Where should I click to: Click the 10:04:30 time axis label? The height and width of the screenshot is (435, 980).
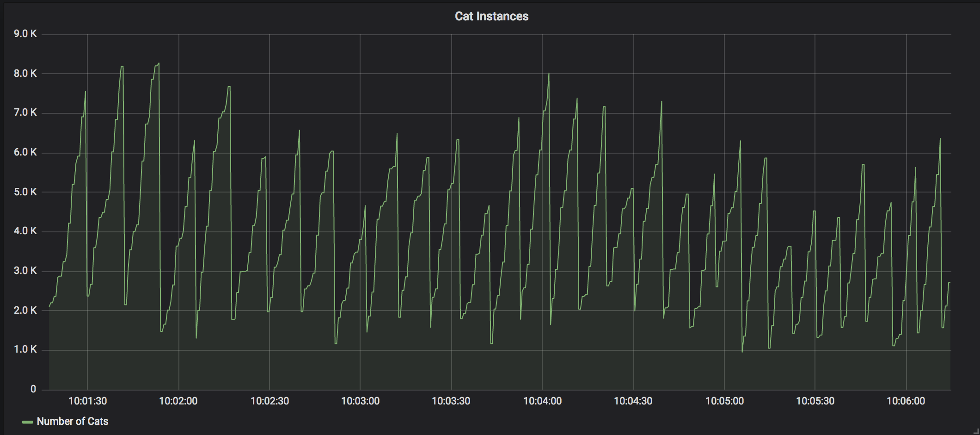click(x=633, y=401)
